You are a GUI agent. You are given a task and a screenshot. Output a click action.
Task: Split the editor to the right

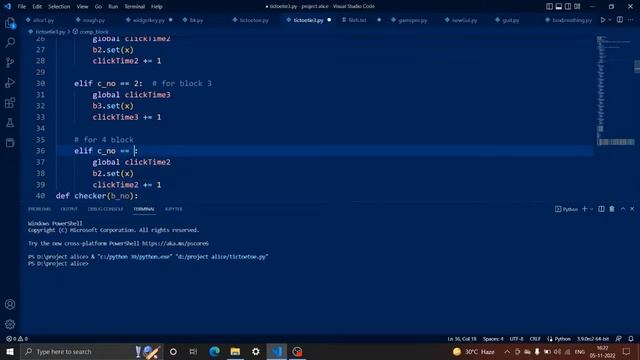[x=620, y=20]
